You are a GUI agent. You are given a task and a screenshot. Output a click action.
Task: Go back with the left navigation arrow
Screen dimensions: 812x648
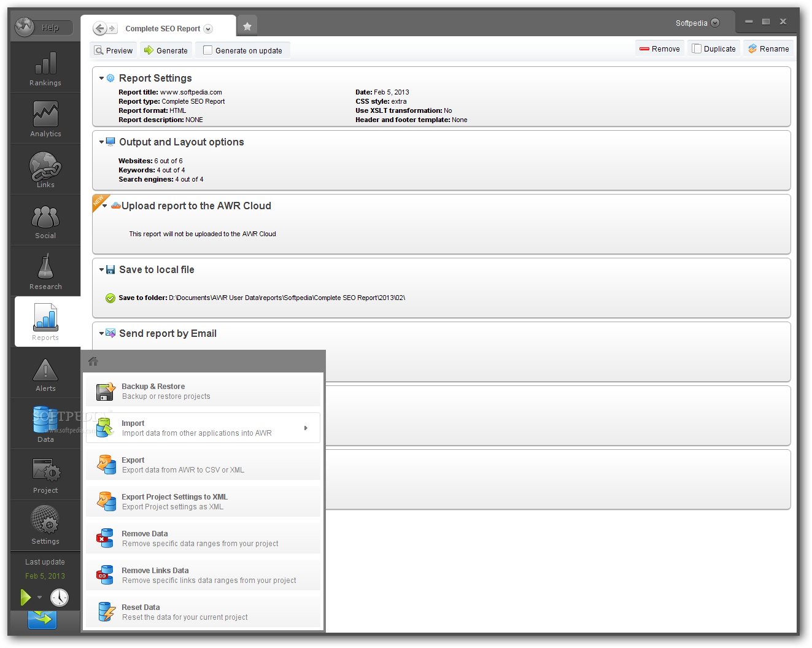tap(99, 28)
